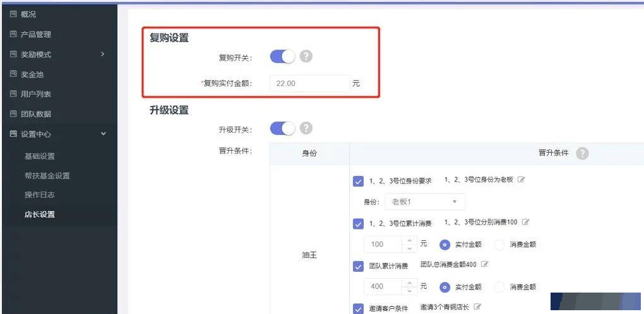644x314 pixels.
Task: Expand the 奖励模式 submenu arrow
Action: (103, 54)
